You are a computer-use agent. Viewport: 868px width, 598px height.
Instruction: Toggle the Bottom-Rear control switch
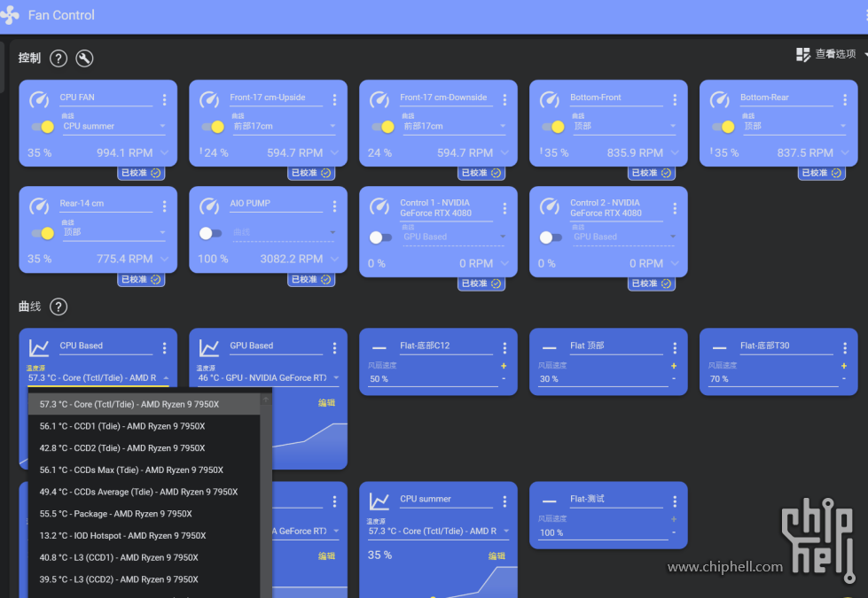pyautogui.click(x=723, y=127)
